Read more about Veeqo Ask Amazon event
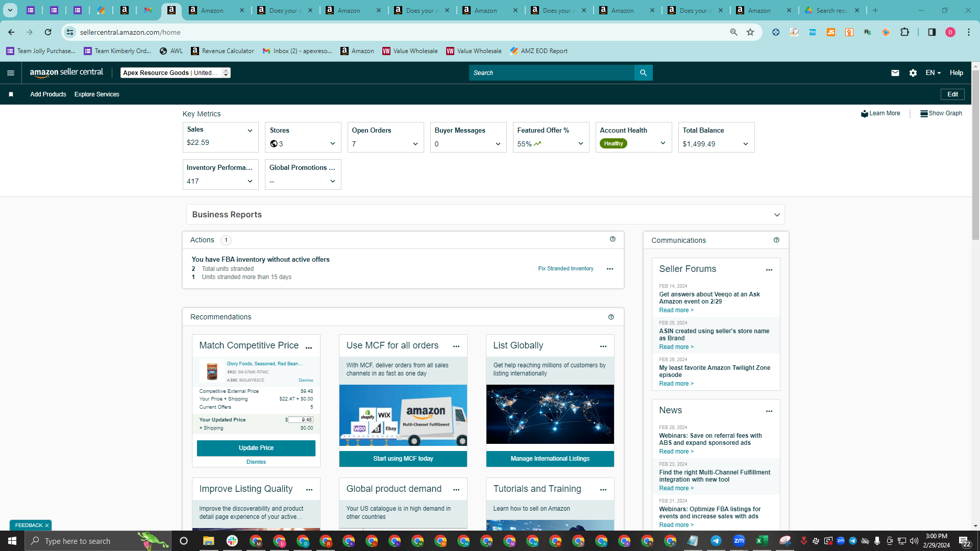 (x=676, y=310)
